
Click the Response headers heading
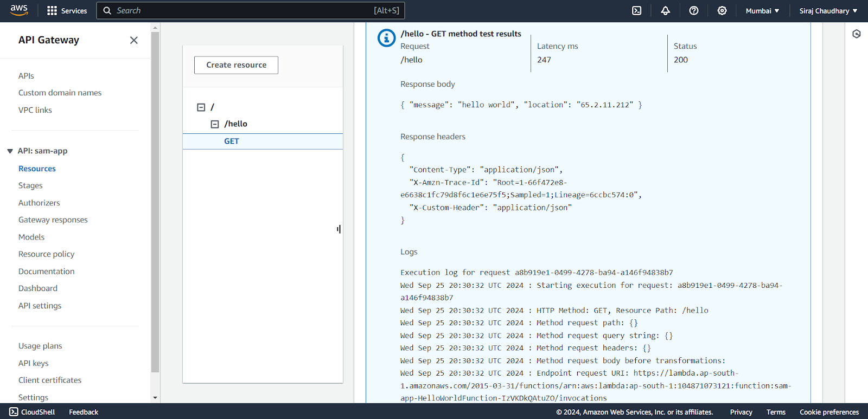[x=433, y=137]
